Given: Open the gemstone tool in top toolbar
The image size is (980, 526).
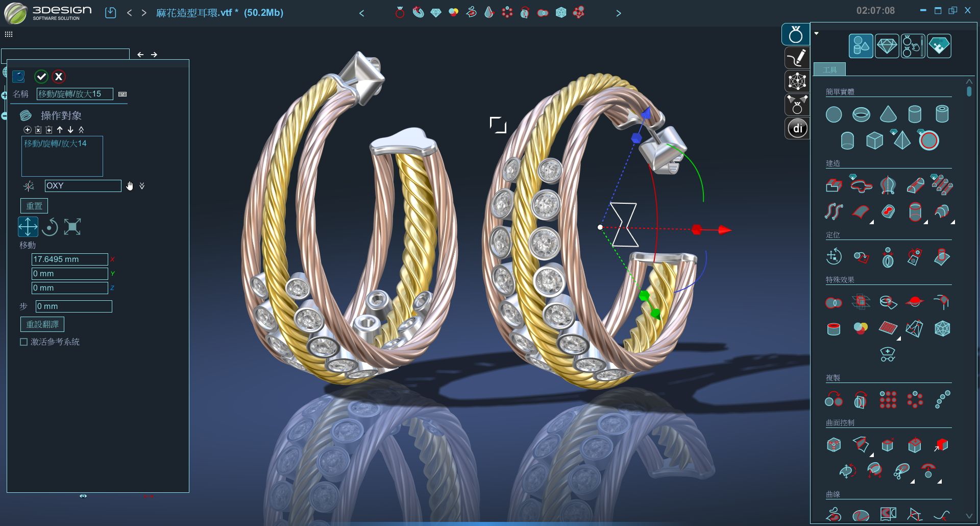Looking at the screenshot, I should click(435, 12).
